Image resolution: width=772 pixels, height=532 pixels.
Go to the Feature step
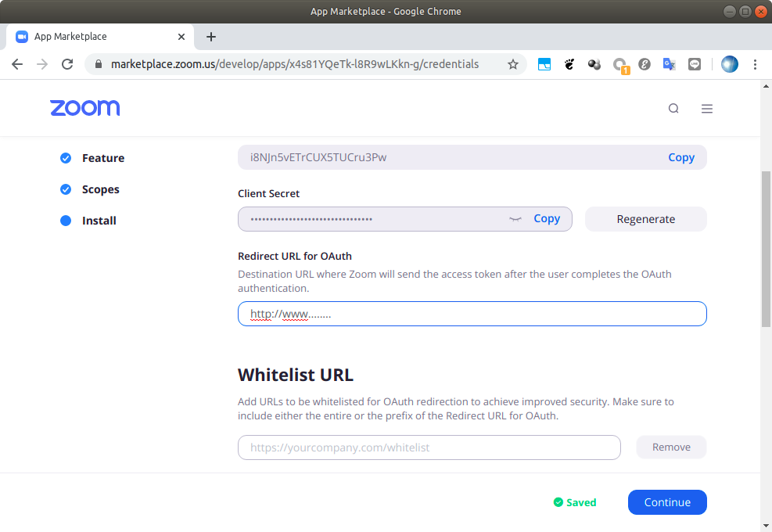coord(103,158)
